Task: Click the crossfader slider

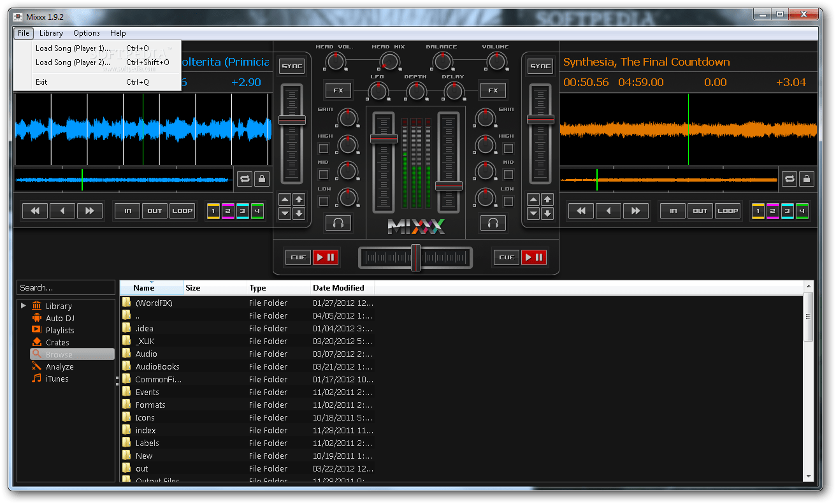Action: pos(415,257)
